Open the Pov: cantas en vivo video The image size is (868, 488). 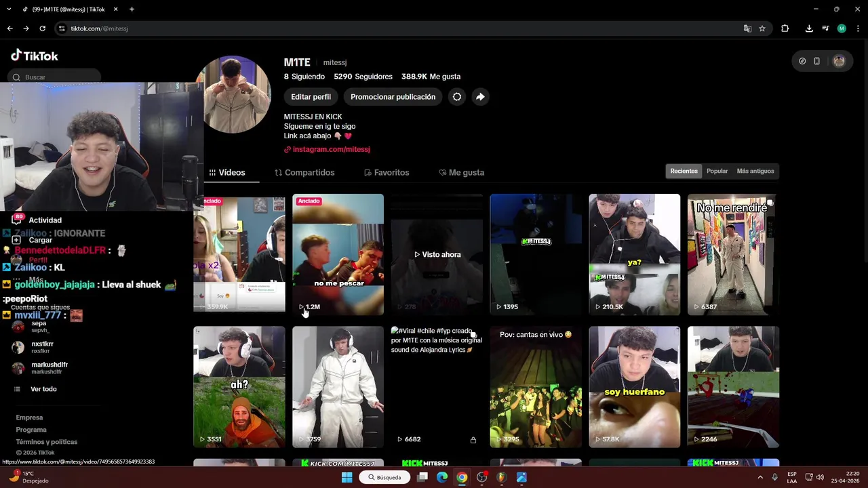(536, 387)
